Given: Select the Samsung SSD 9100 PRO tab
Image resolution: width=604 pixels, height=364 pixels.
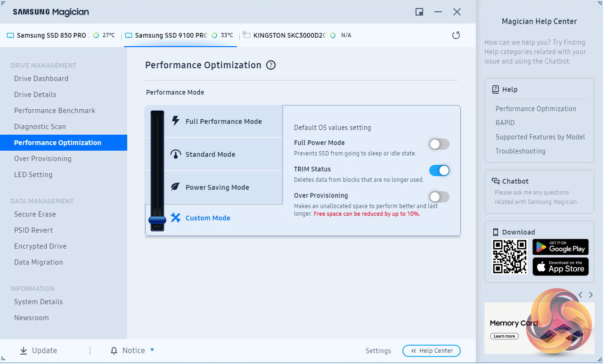Looking at the screenshot, I should (x=180, y=35).
